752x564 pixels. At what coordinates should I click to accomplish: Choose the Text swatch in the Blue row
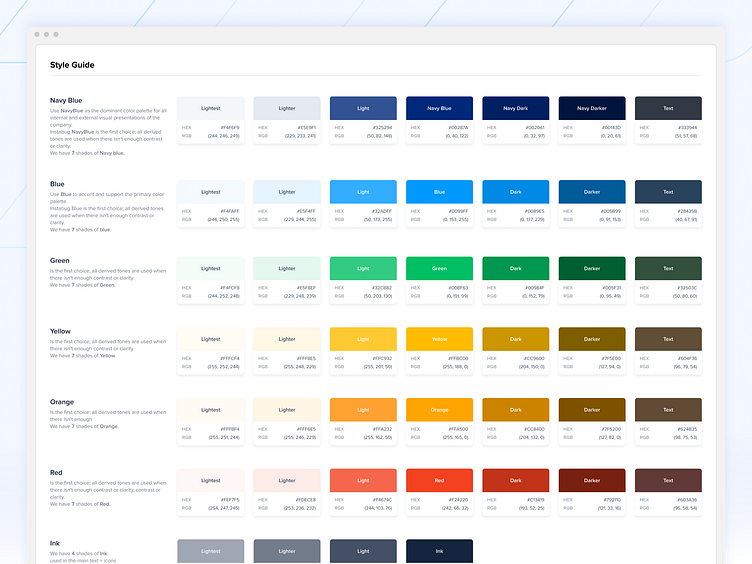(x=668, y=192)
